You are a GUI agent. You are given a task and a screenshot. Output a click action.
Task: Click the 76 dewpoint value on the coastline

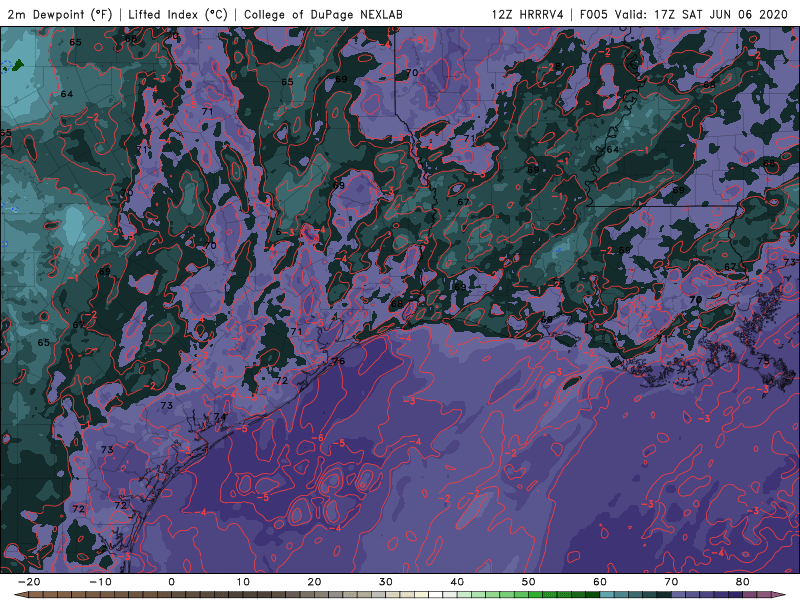click(x=338, y=361)
